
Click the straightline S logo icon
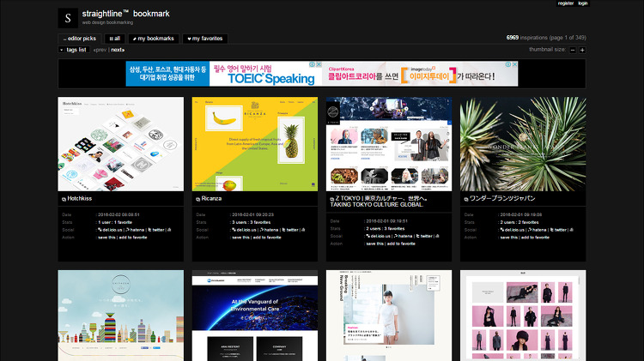coord(68,18)
